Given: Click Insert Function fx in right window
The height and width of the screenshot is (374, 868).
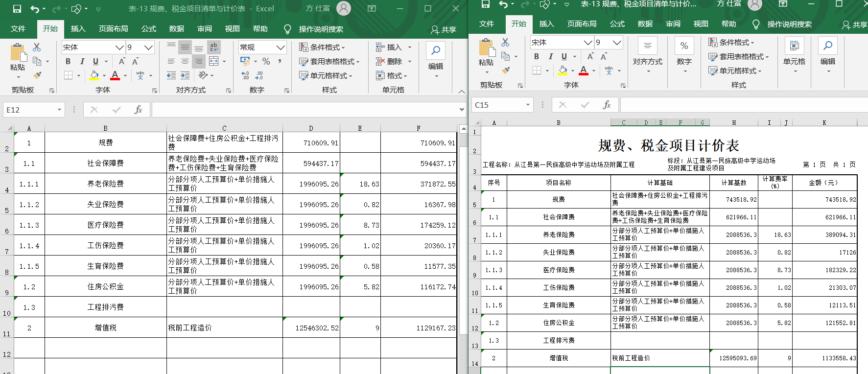Looking at the screenshot, I should tap(607, 105).
